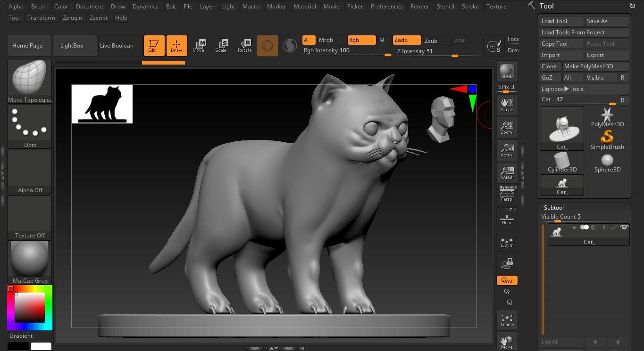Screen dimensions: 644x351
Task: Open the Render menu
Action: point(419,6)
